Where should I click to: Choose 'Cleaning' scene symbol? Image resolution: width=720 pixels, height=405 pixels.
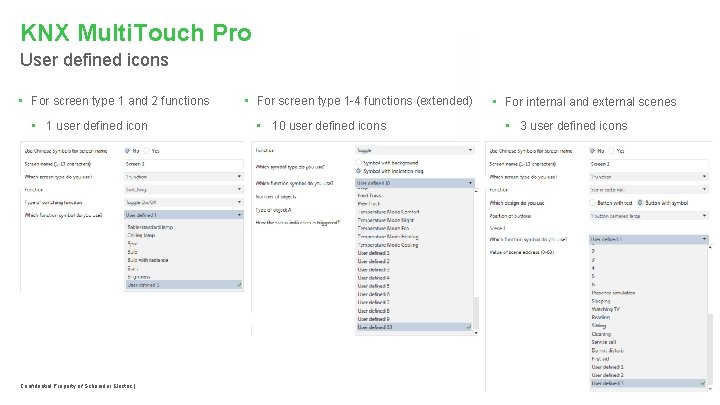tap(601, 334)
